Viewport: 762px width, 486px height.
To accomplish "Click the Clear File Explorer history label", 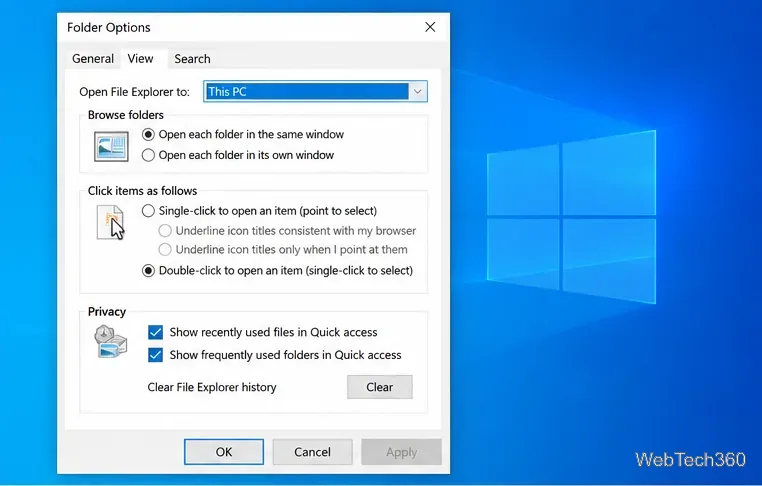I will (x=212, y=387).
